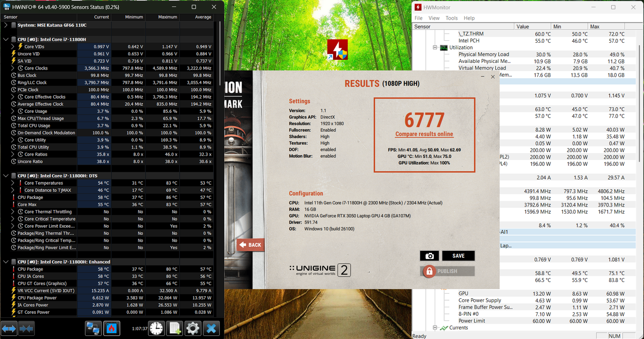Click the PUBLISH button

pyautogui.click(x=447, y=271)
